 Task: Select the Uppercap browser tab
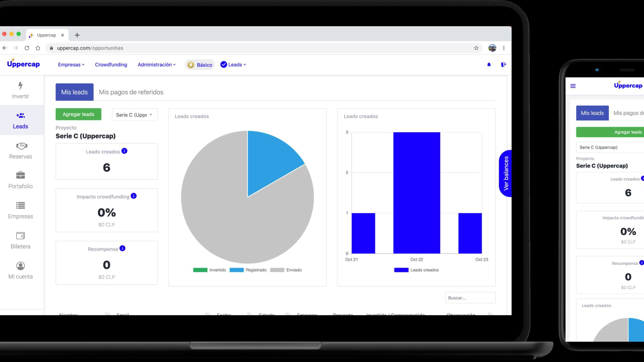tap(46, 35)
